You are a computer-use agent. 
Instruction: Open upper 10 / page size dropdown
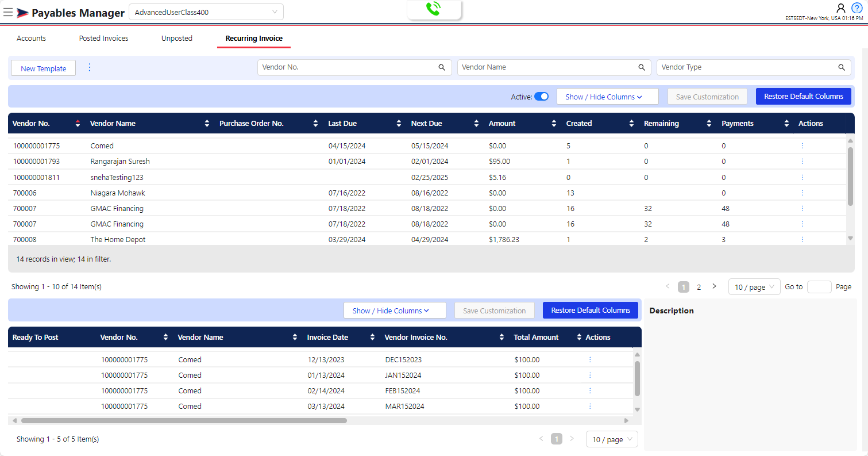pyautogui.click(x=754, y=287)
